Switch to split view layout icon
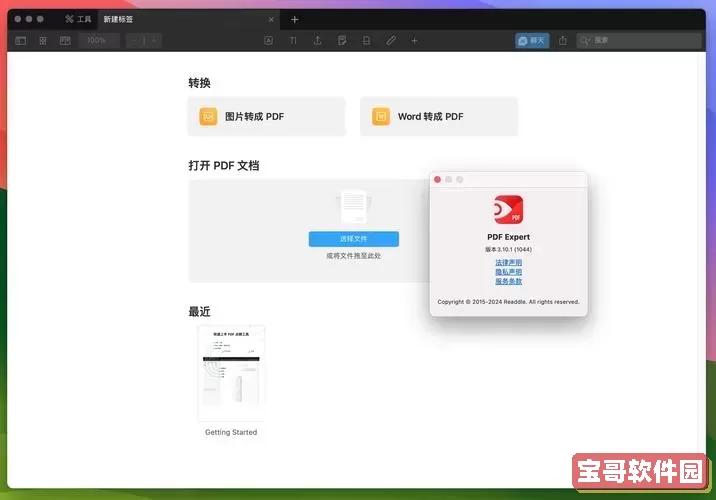Screen dimensions: 716x500 click(x=65, y=41)
